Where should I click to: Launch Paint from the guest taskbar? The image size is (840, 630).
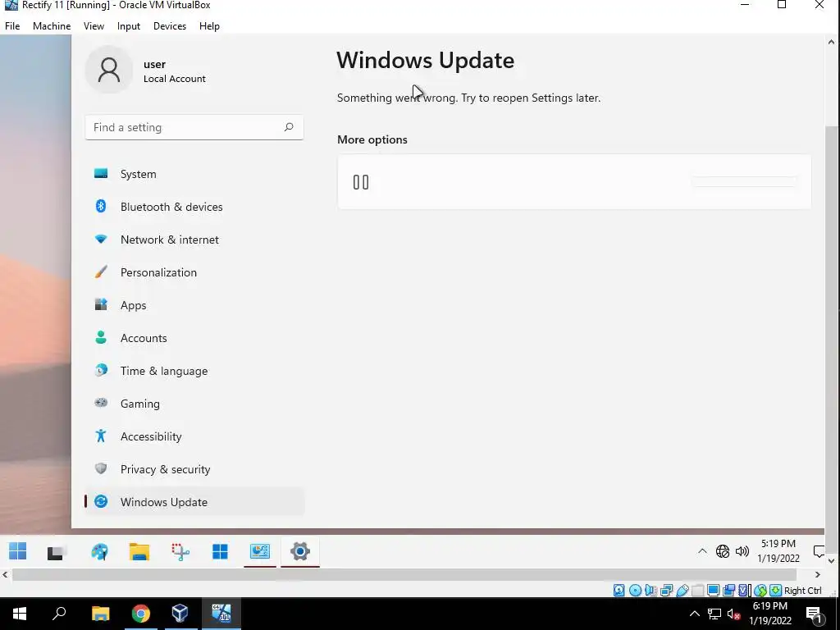(99, 552)
